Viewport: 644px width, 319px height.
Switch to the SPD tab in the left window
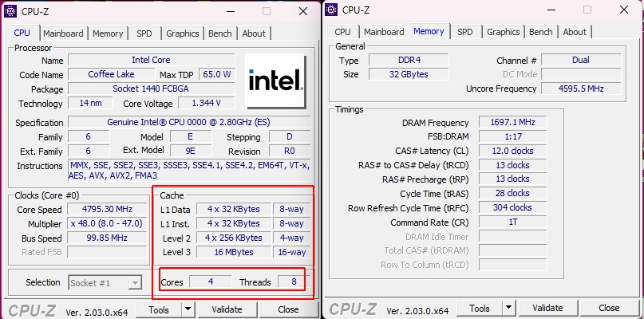pos(144,33)
